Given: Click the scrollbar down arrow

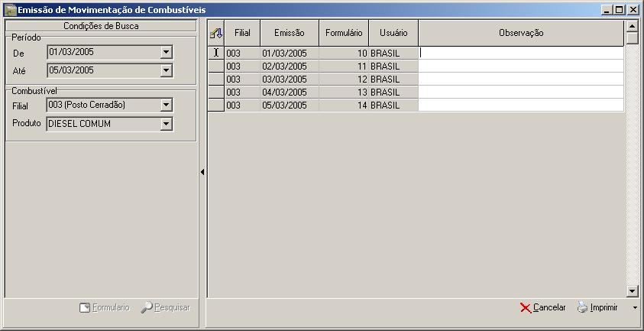Looking at the screenshot, I should tap(633, 291).
